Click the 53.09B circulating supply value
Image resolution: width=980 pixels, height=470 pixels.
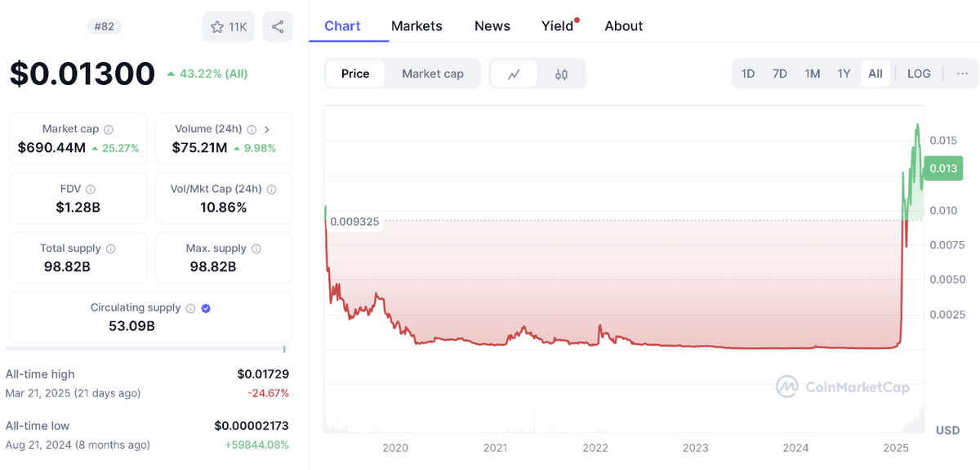[x=131, y=326]
